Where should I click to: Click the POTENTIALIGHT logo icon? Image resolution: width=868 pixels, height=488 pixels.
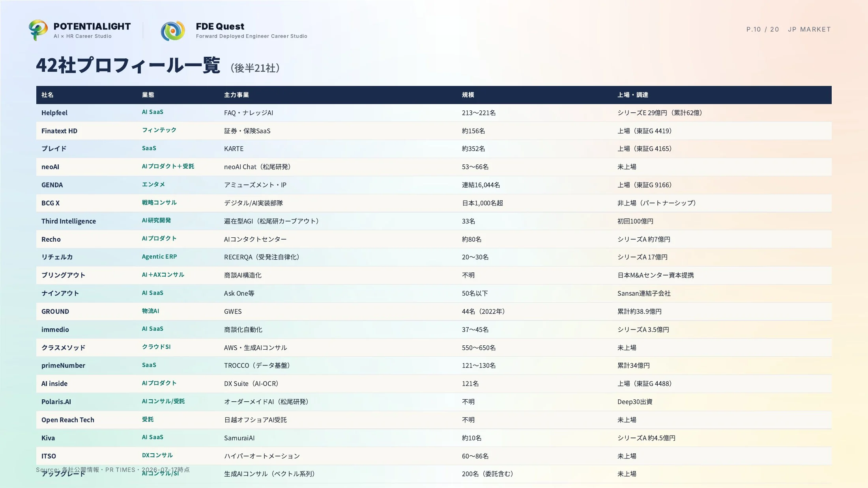[38, 30]
